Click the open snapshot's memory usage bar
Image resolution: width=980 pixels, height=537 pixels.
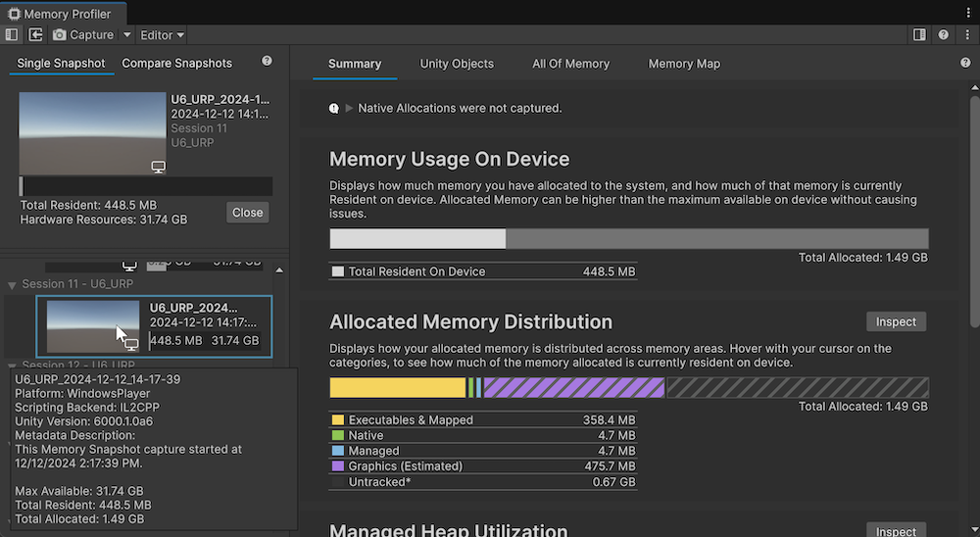(x=146, y=186)
